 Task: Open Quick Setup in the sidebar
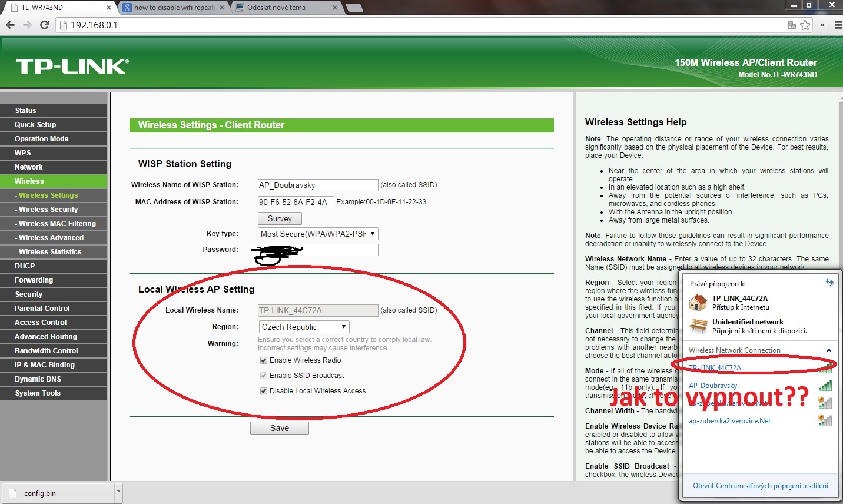point(54,125)
